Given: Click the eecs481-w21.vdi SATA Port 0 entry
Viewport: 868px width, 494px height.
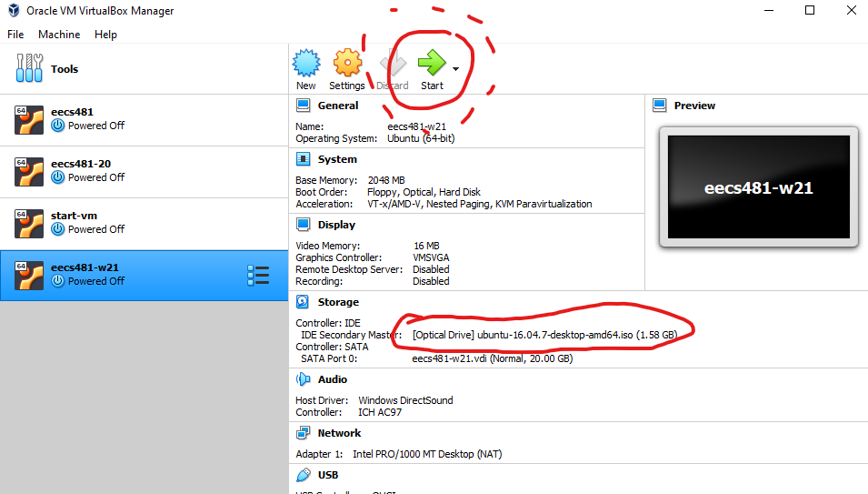Looking at the screenshot, I should pos(492,358).
